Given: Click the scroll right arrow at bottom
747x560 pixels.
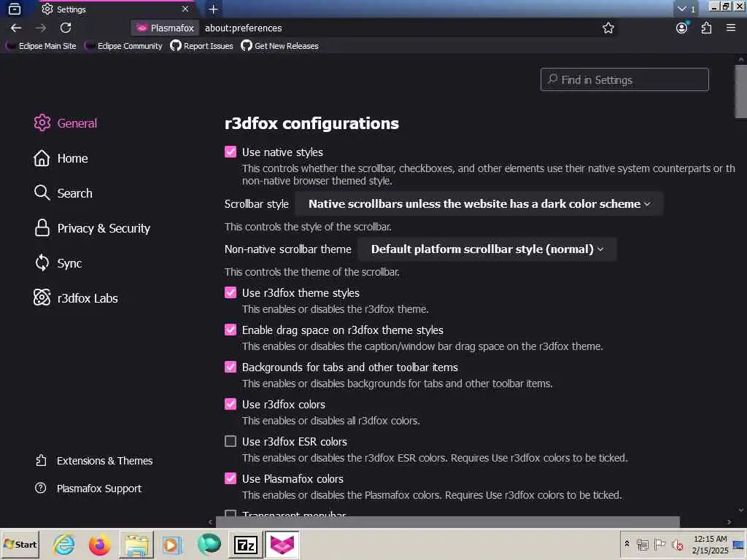Looking at the screenshot, I should [x=729, y=522].
